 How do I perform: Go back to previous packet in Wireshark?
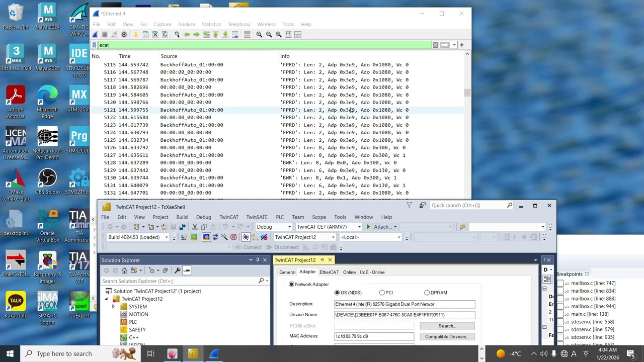(187, 34)
